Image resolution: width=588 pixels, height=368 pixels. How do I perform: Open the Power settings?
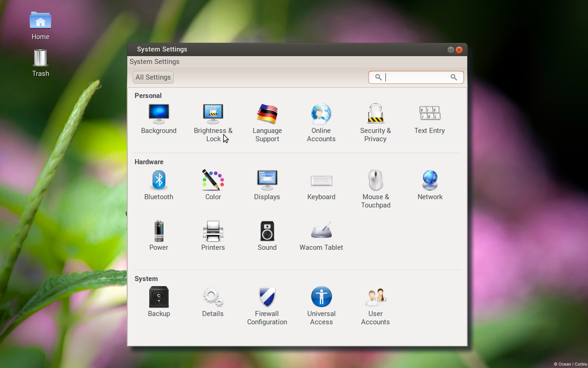[x=159, y=231]
